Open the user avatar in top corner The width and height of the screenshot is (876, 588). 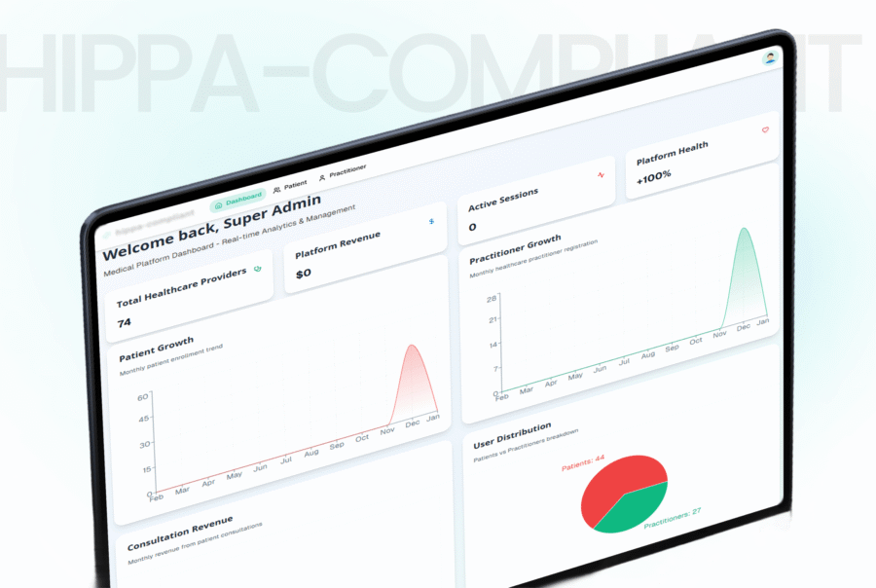(770, 58)
